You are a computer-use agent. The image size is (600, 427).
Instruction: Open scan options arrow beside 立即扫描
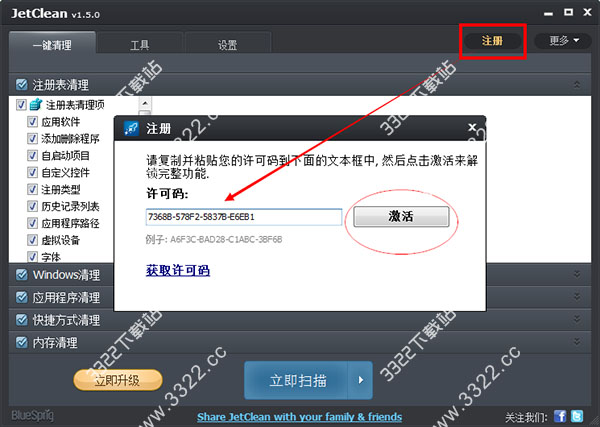(x=360, y=380)
